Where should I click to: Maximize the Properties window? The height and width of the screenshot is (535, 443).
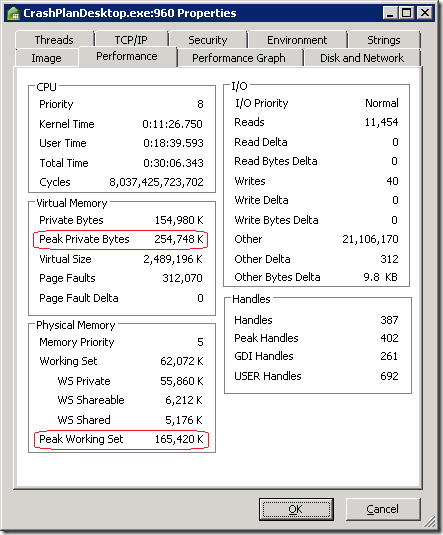(x=406, y=13)
